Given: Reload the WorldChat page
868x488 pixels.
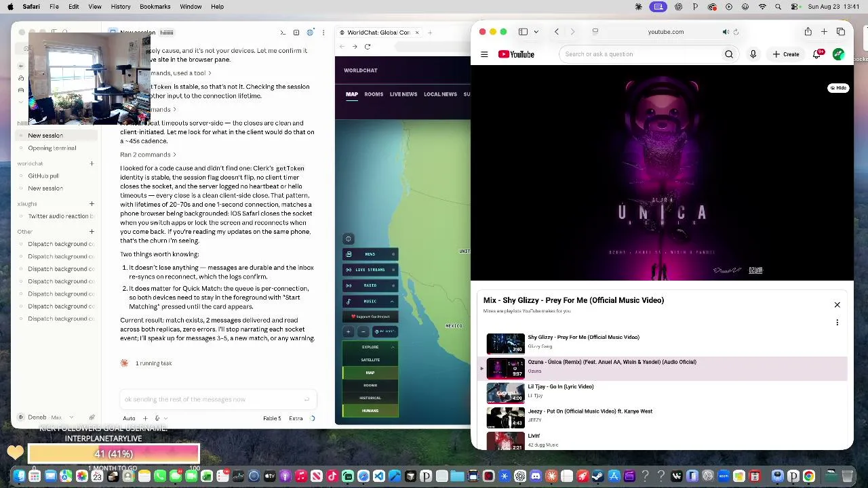Looking at the screenshot, I should coord(368,47).
